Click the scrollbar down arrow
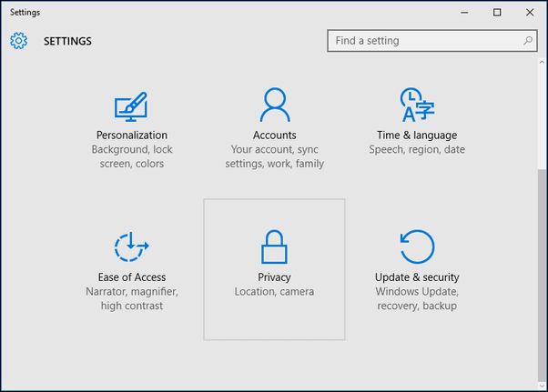Screen dimensions: 548x392 [542, 386]
